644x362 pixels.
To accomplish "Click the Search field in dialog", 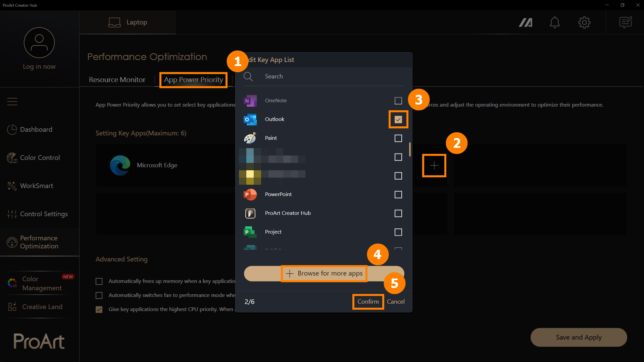I will (324, 76).
